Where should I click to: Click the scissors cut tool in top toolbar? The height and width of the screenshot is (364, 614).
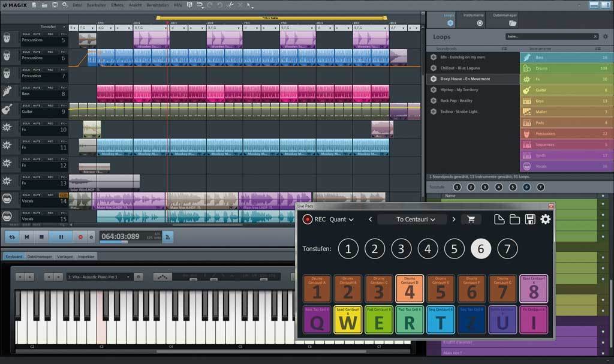click(x=230, y=5)
